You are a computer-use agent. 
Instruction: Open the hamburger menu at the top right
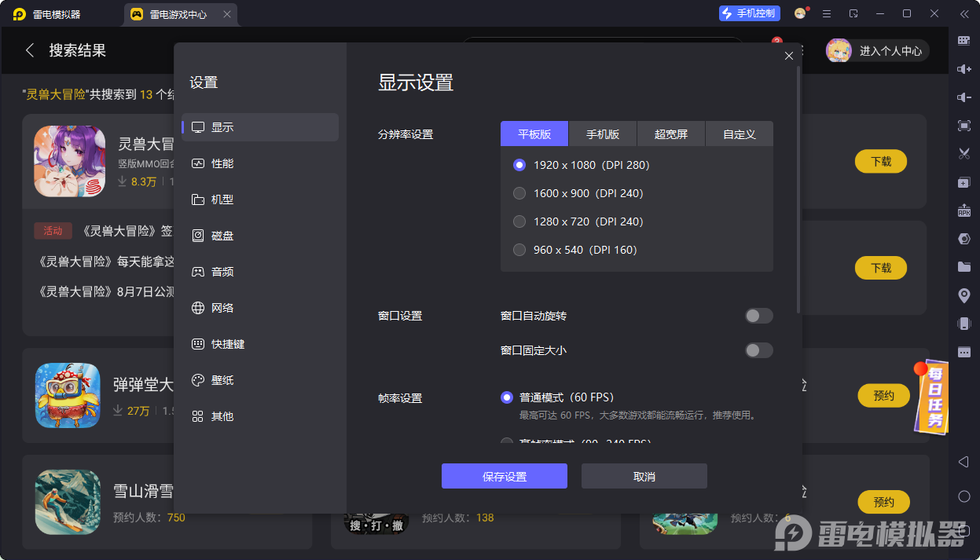click(x=827, y=13)
